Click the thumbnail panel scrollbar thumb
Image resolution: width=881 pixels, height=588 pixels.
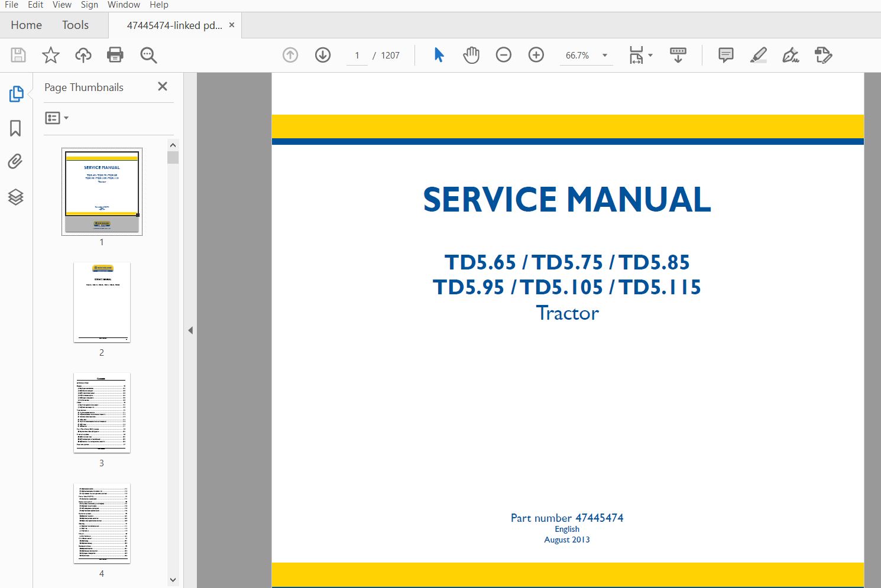click(x=173, y=157)
